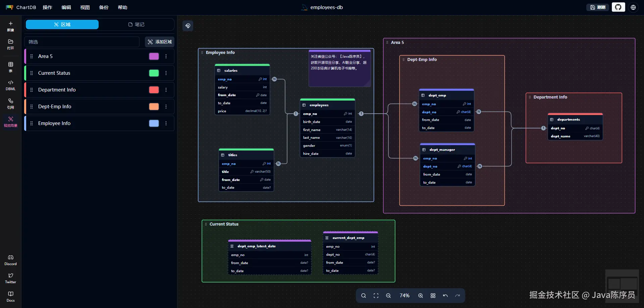Select the titles table header

click(x=246, y=155)
